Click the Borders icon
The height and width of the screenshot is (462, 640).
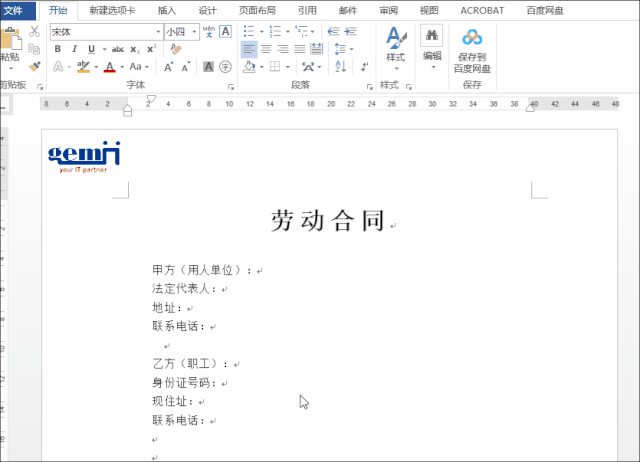coord(275,67)
